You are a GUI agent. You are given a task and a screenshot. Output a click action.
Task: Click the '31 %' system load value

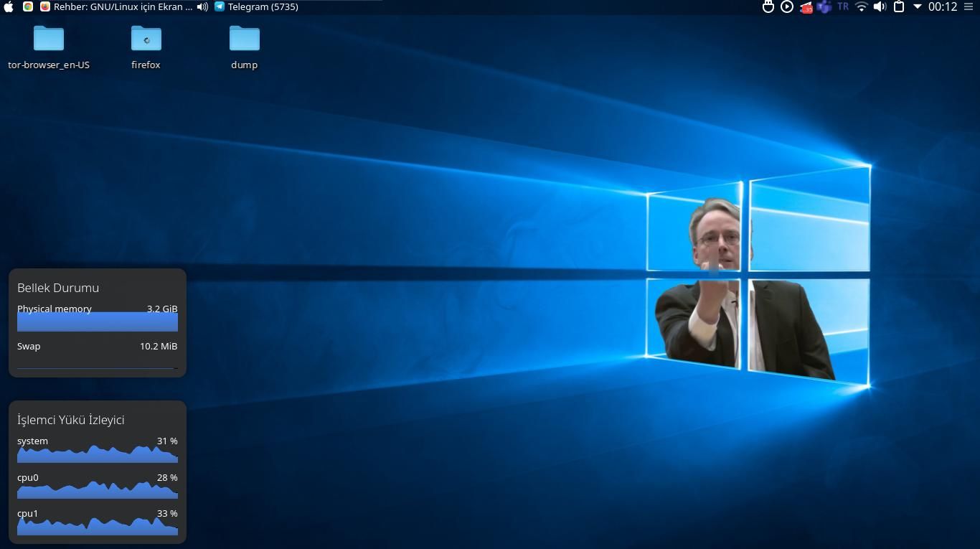[x=167, y=441]
